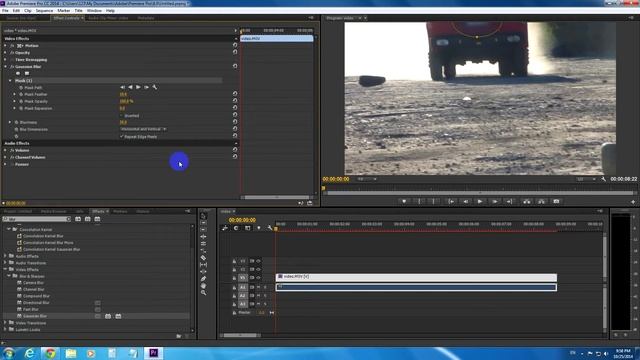Select the Selection tool in the tools panel
Viewport: 640px width, 360px height.
point(203,216)
